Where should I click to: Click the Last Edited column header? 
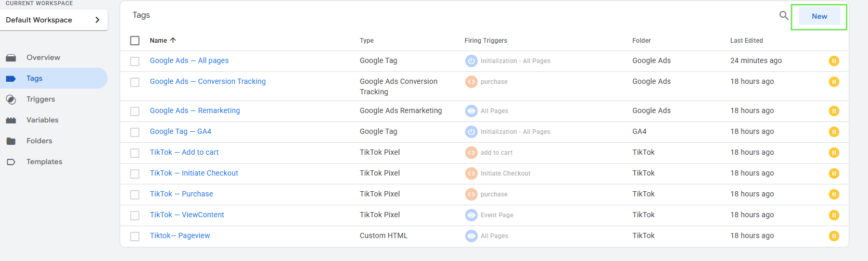747,41
